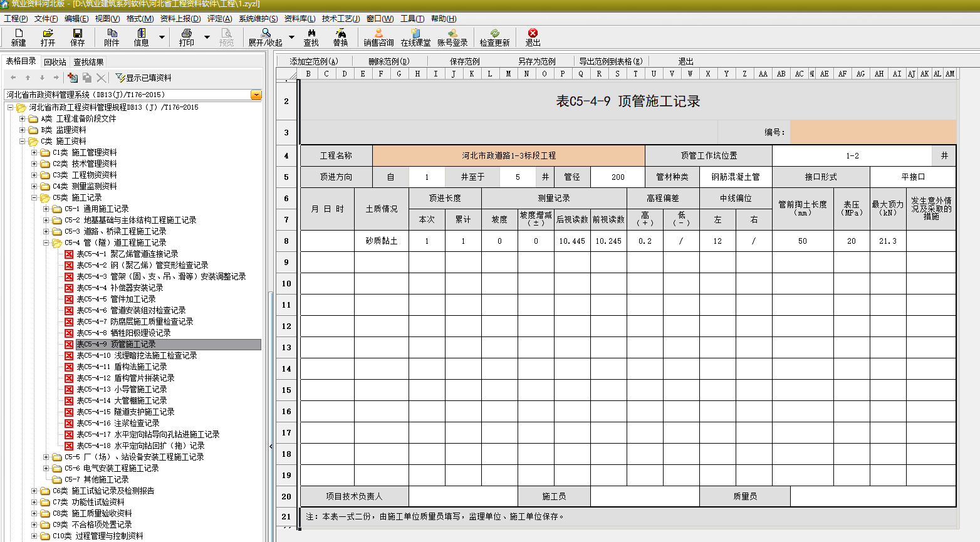
Task: Click the 钢筋混凝土管 pipe type cell
Action: pos(736,177)
